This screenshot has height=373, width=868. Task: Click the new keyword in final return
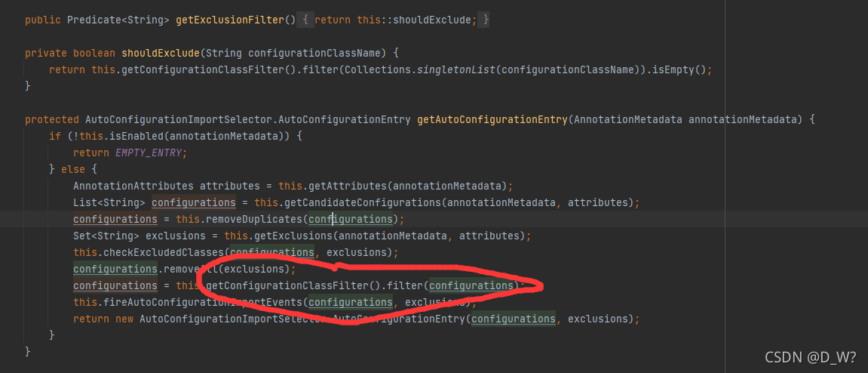pyautogui.click(x=124, y=319)
